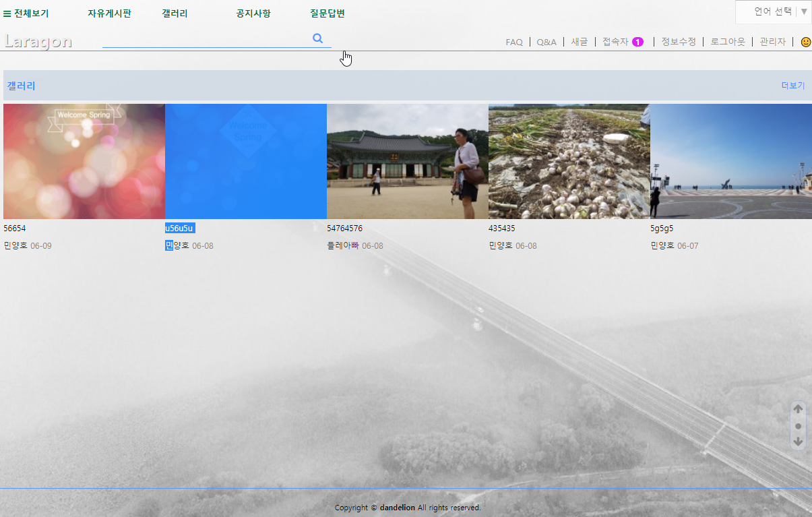Click the purple 접속자 count badge

tap(637, 42)
